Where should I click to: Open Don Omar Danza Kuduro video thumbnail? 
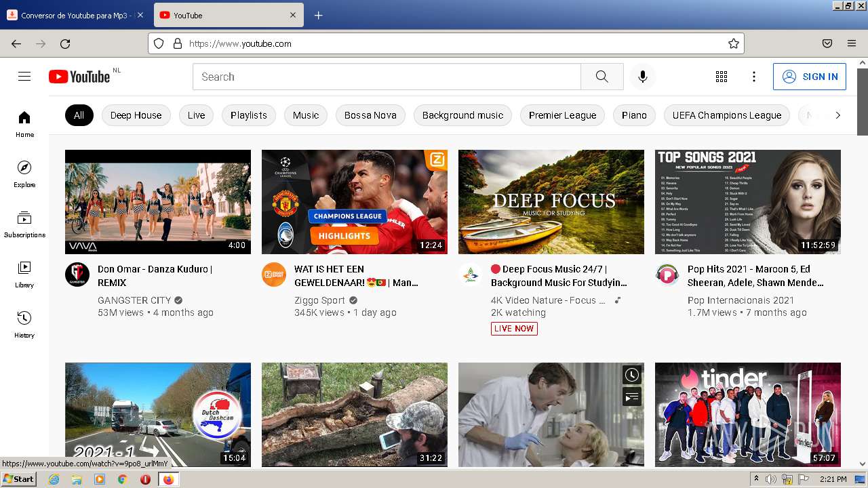pyautogui.click(x=158, y=202)
